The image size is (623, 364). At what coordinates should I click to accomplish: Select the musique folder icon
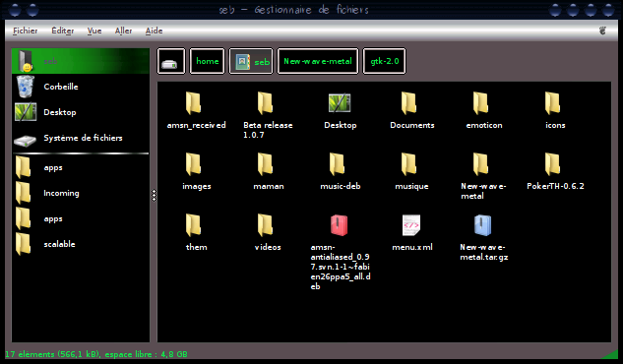coord(408,164)
